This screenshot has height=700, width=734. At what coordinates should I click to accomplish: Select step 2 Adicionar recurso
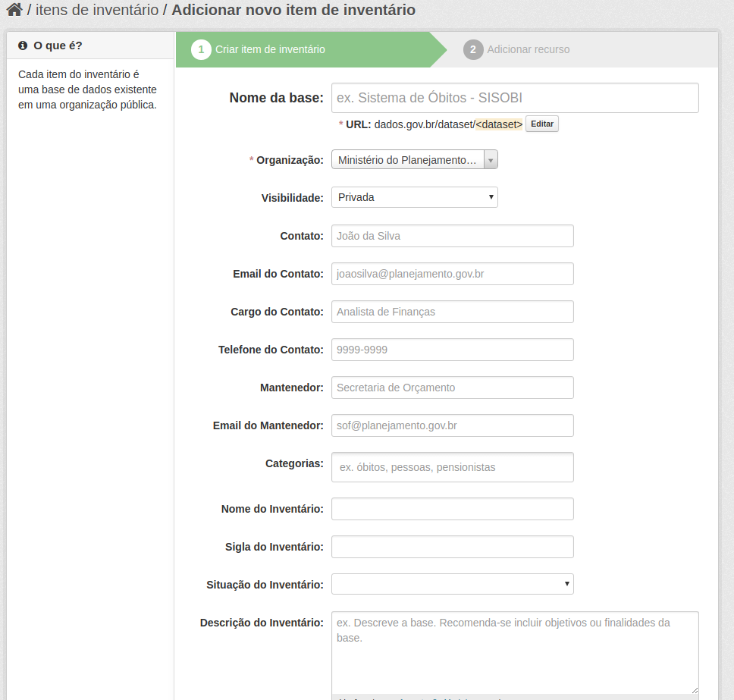516,49
